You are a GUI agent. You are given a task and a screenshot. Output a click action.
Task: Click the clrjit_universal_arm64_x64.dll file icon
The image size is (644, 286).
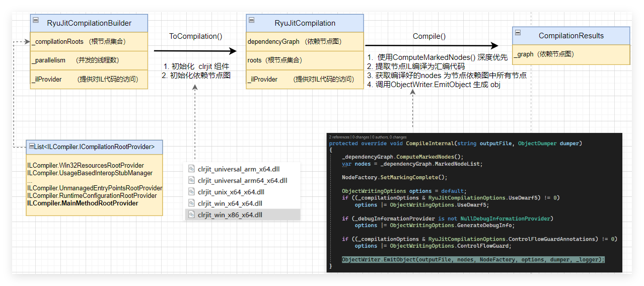tap(191, 180)
